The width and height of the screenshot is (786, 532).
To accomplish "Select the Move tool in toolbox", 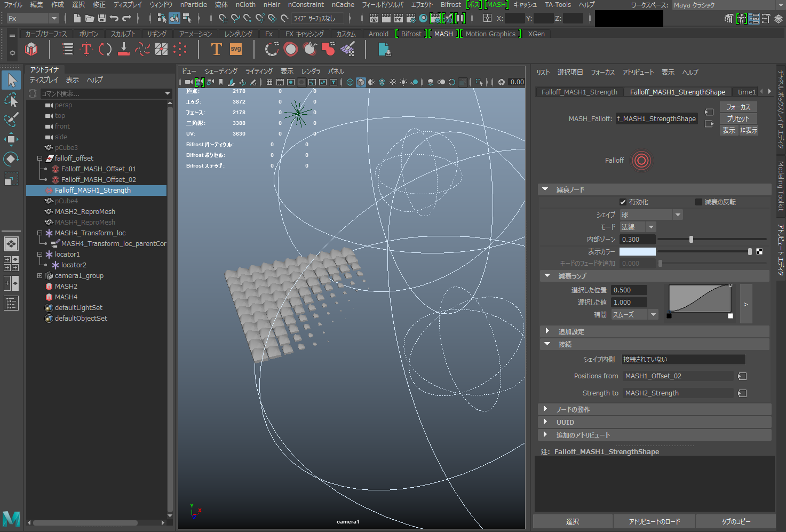I will pos(11,139).
